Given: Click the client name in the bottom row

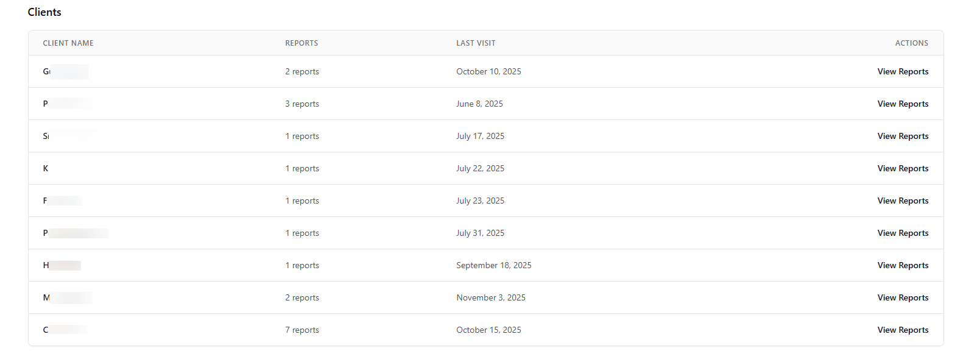Looking at the screenshot, I should (64, 330).
